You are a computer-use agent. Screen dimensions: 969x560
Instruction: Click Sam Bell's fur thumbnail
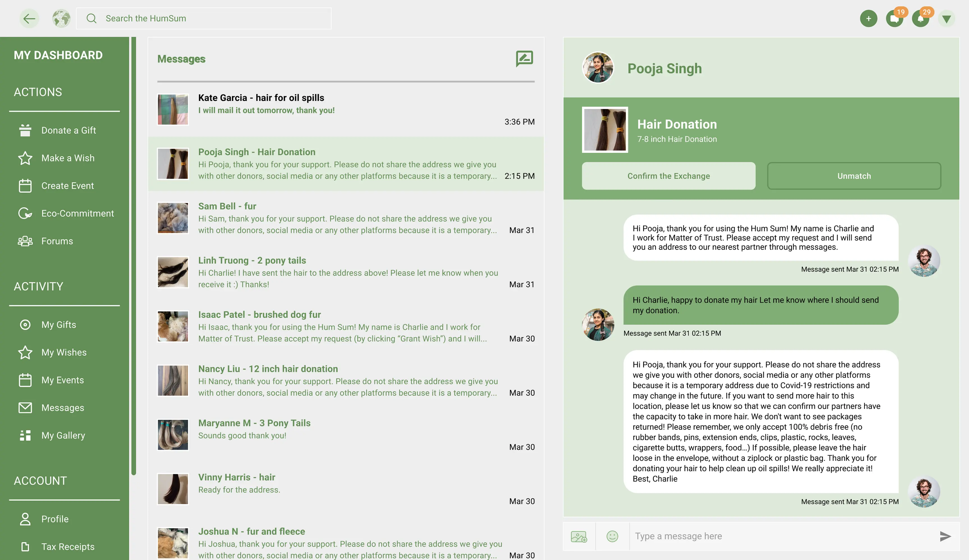coord(173,218)
